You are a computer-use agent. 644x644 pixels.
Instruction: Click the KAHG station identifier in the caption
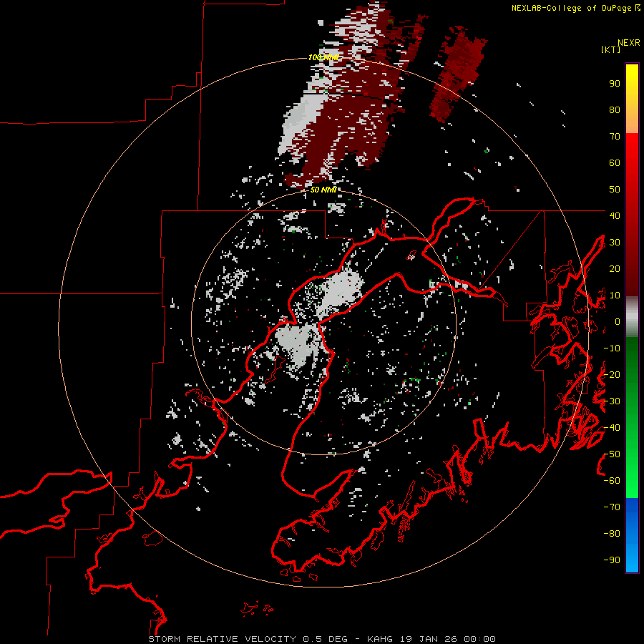click(x=379, y=639)
